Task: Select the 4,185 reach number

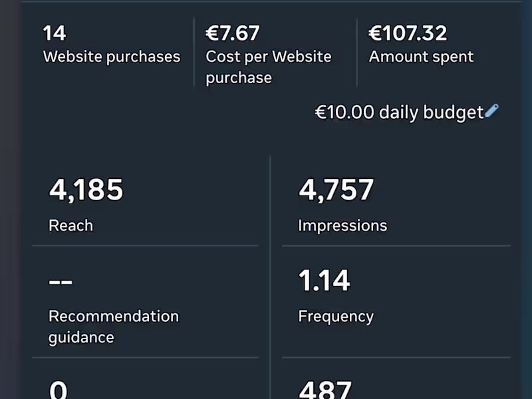Action: pyautogui.click(x=86, y=190)
